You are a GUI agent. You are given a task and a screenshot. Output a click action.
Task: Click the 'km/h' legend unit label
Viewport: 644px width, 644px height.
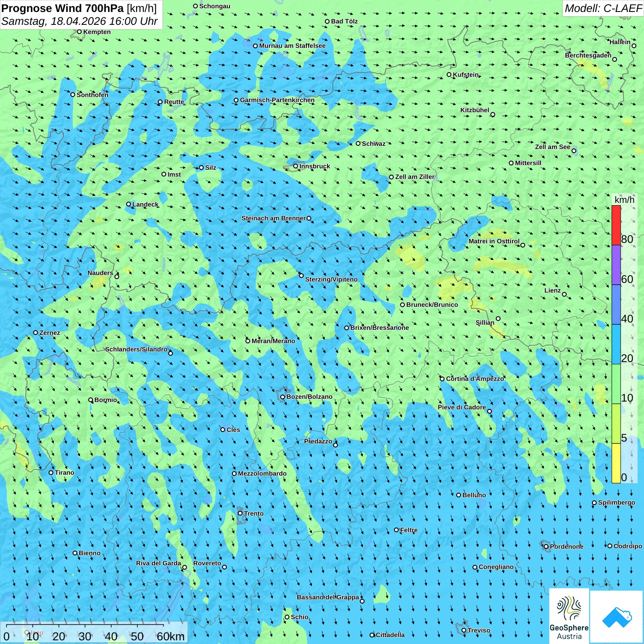tap(624, 200)
